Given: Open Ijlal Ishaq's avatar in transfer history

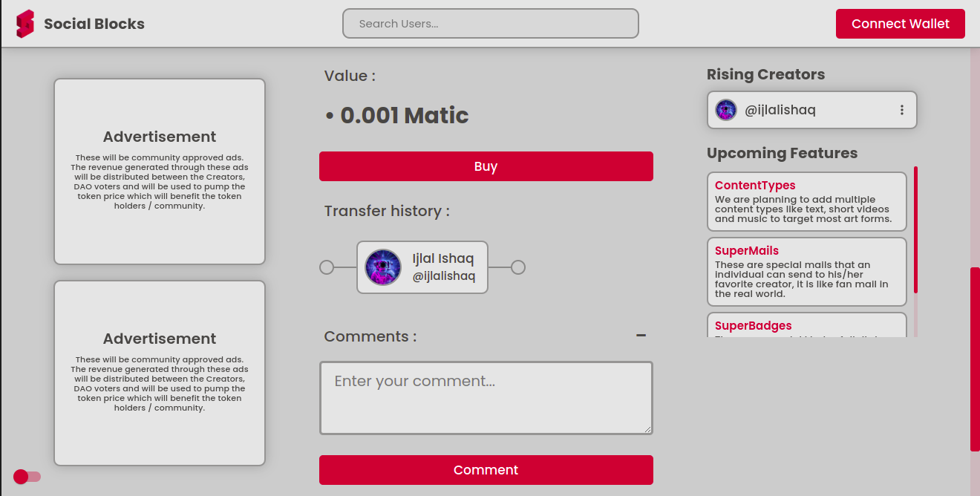Looking at the screenshot, I should 383,267.
